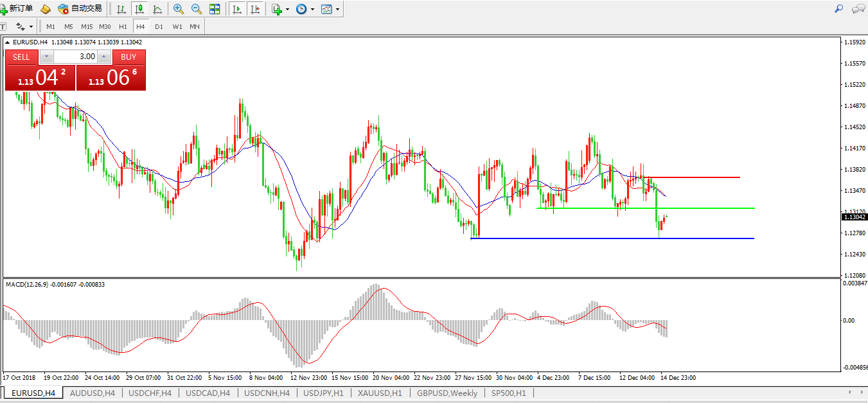Toggle AutoTrading (自动交易) button
868x403 pixels.
[x=80, y=9]
